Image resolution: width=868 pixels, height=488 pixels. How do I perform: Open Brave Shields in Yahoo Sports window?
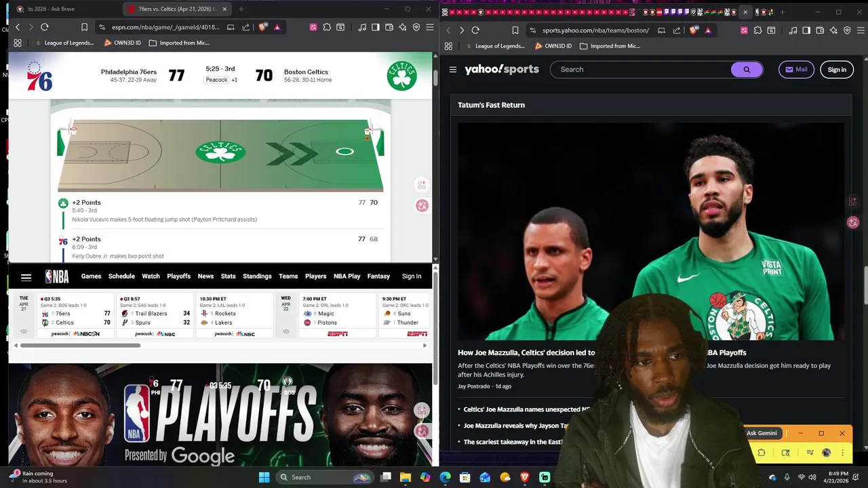point(694,30)
